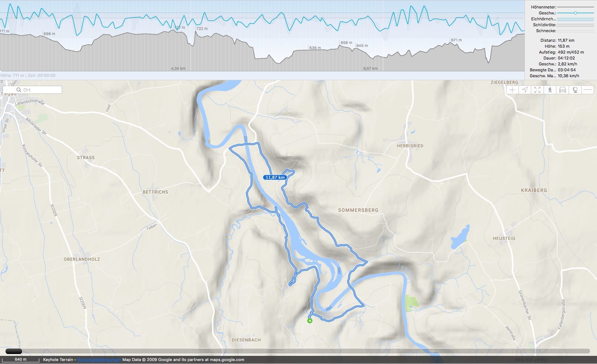
Task: Select the car driving mode icon
Action: pyautogui.click(x=563, y=90)
